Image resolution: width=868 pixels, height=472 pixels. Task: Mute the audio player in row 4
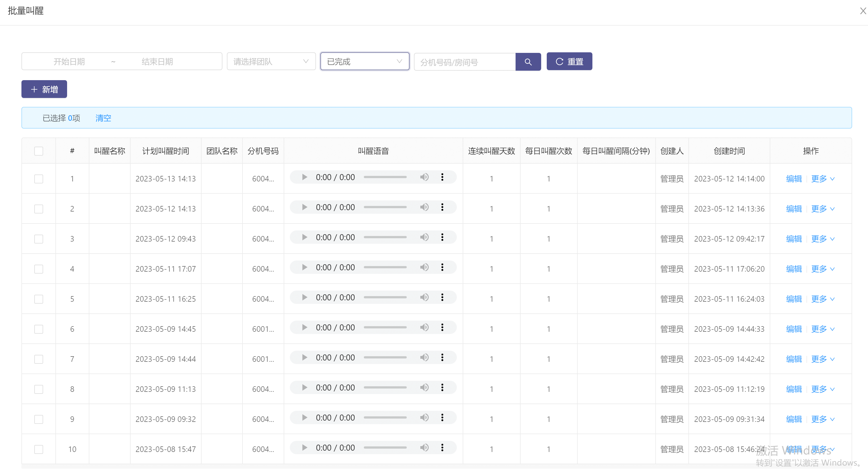tap(424, 267)
